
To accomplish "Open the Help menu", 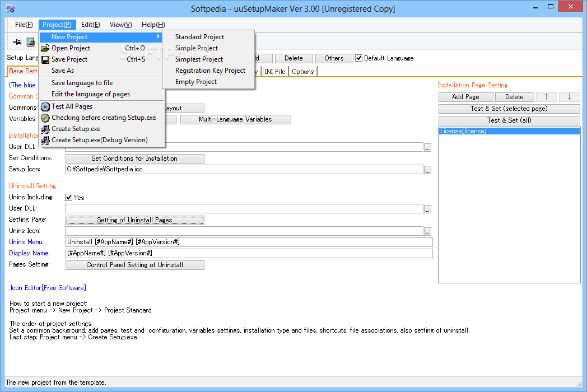I will point(153,25).
